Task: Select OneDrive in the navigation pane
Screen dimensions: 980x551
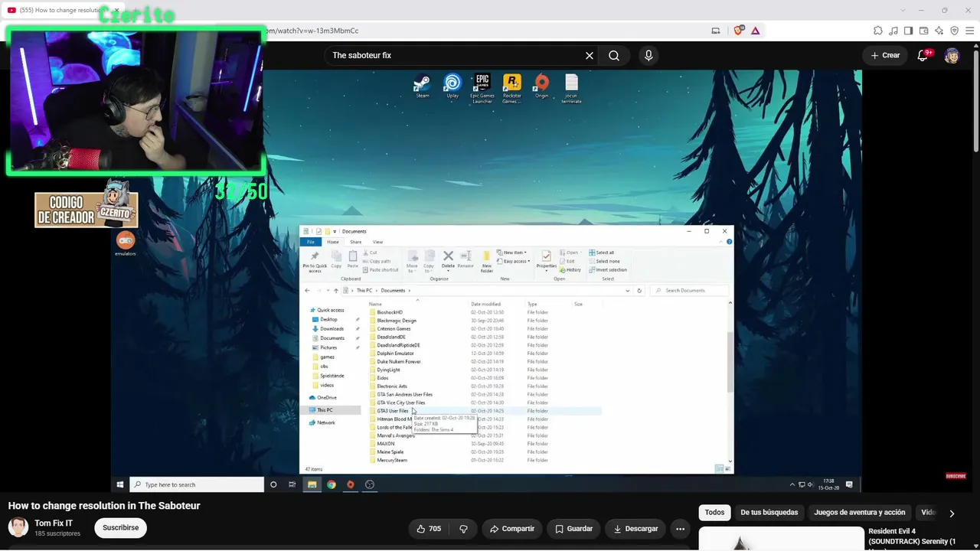Action: click(x=327, y=398)
